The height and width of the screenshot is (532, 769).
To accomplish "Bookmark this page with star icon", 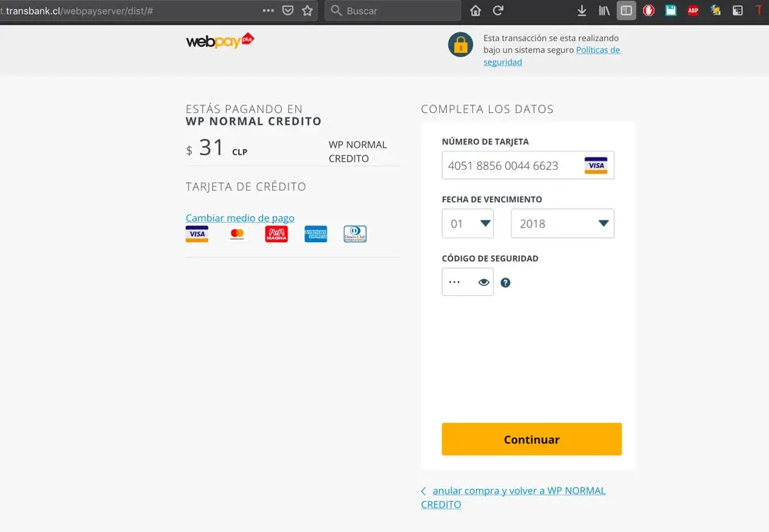I will tap(308, 10).
